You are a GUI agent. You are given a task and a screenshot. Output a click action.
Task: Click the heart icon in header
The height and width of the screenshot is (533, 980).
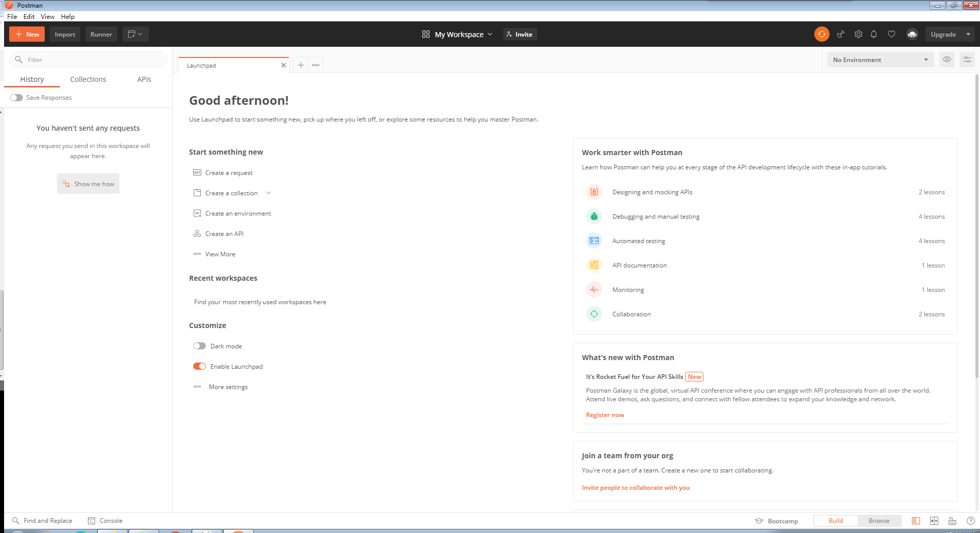[892, 34]
